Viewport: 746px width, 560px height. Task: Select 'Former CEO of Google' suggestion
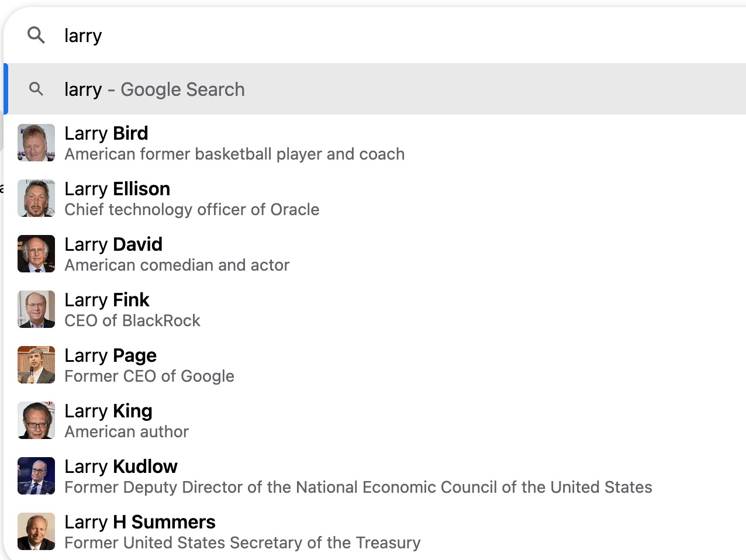pyautogui.click(x=149, y=376)
